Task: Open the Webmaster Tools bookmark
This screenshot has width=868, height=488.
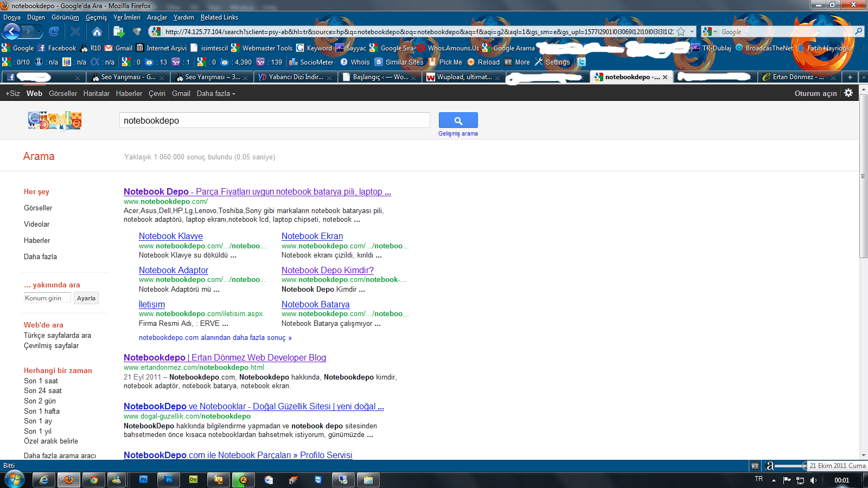Action: [x=261, y=48]
